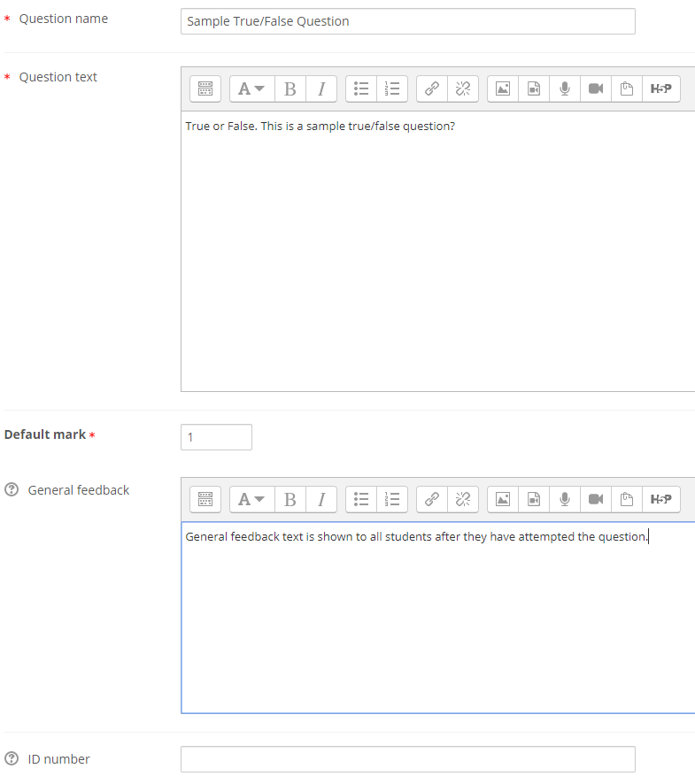This screenshot has height=784, width=695.
Task: Toggle bold in Question text editor
Action: (x=290, y=89)
